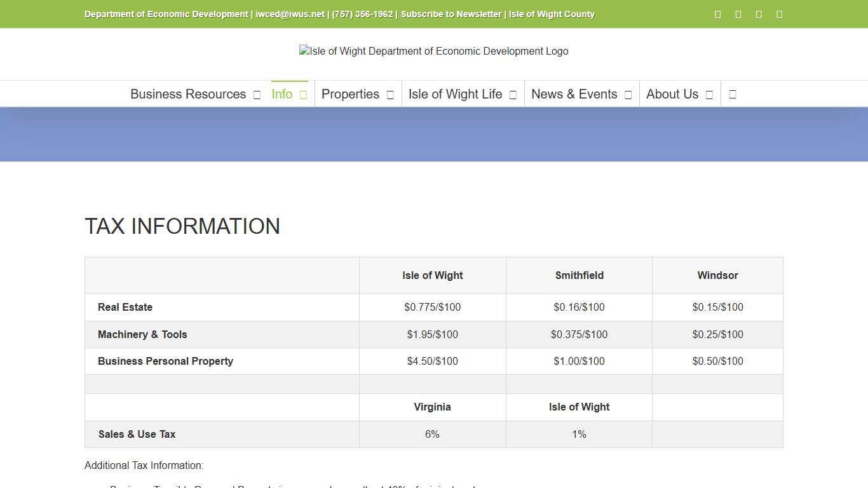The image size is (868, 488).
Task: Open the News & Events menu
Action: pos(574,93)
